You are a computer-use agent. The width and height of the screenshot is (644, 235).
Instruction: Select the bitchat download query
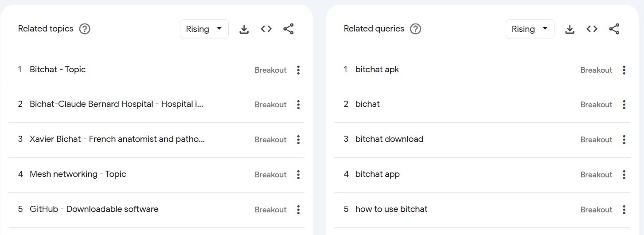click(x=389, y=139)
